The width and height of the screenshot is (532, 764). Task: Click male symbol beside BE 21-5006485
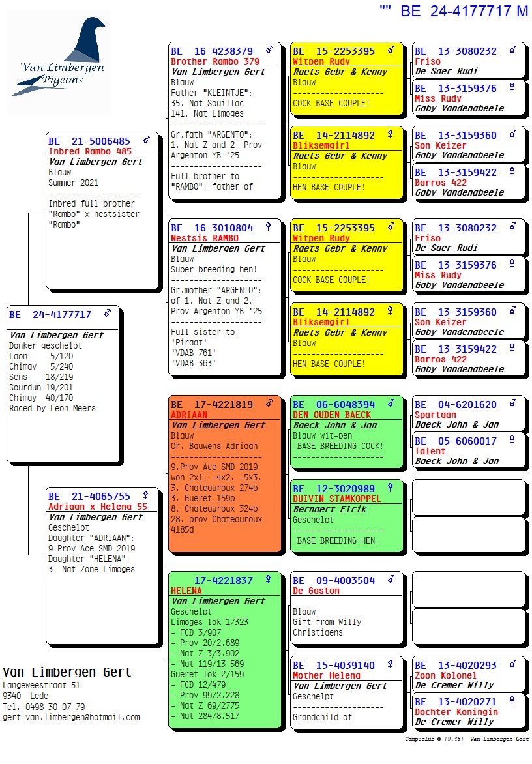[x=147, y=140]
